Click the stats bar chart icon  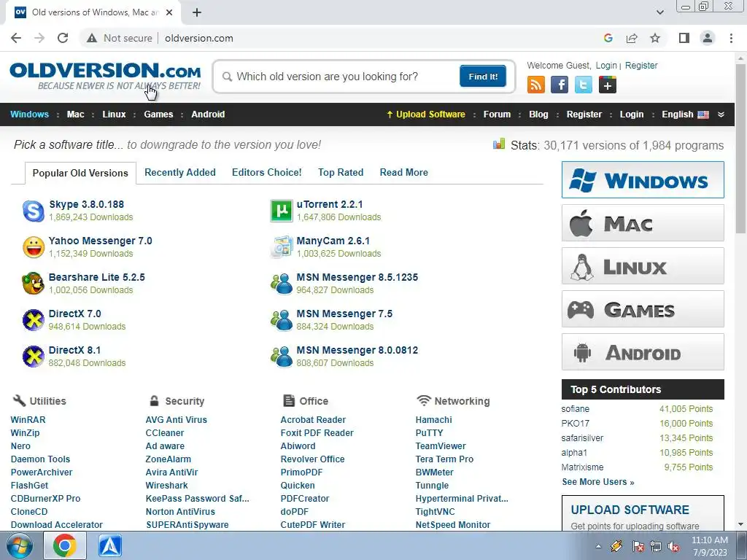pos(499,144)
